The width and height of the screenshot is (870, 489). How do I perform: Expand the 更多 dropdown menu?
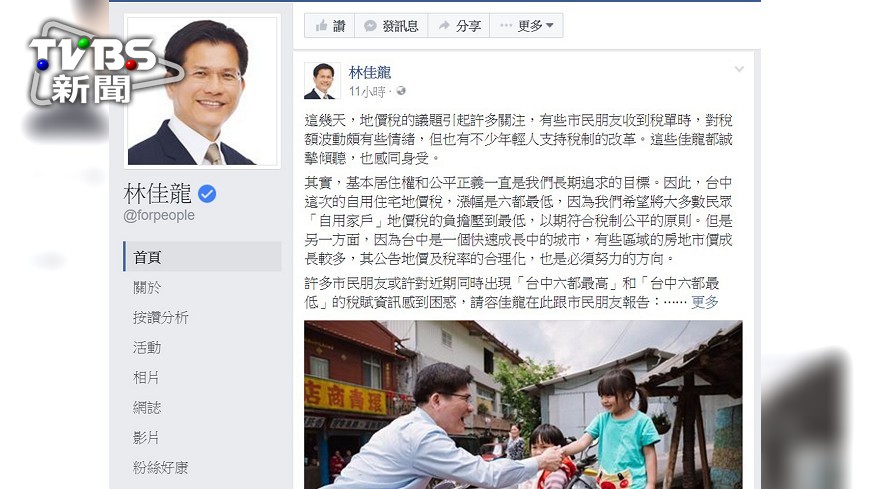coord(527,26)
